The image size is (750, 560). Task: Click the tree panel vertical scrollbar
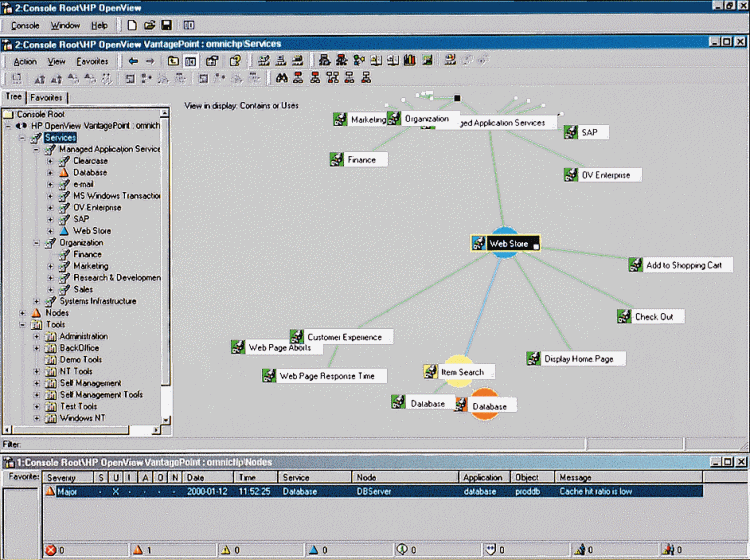165,267
